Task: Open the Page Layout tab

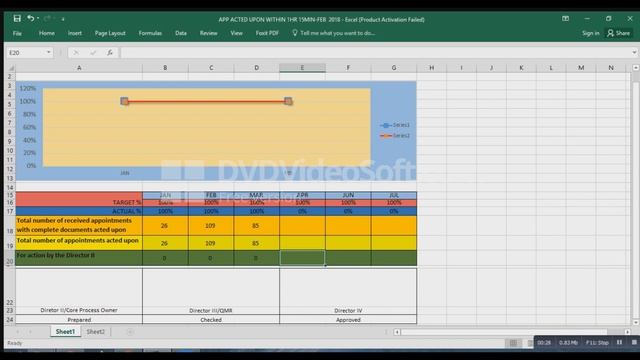Action: coord(110,33)
